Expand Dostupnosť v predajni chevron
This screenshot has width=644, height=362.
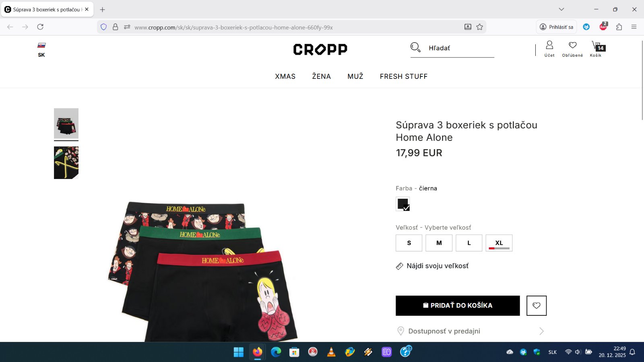541,331
